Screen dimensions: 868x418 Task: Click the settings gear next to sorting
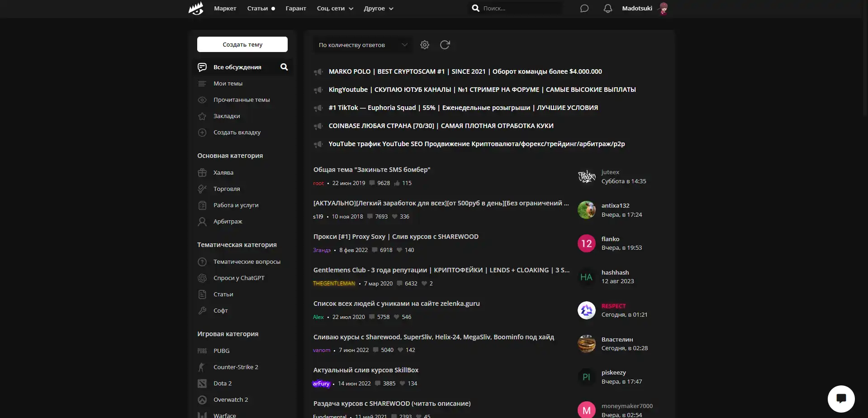click(x=424, y=45)
